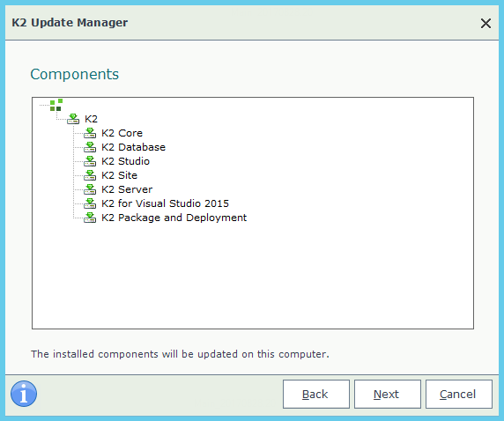
Task: Click icon beside K2 Package and Deployment
Action: [90, 218]
